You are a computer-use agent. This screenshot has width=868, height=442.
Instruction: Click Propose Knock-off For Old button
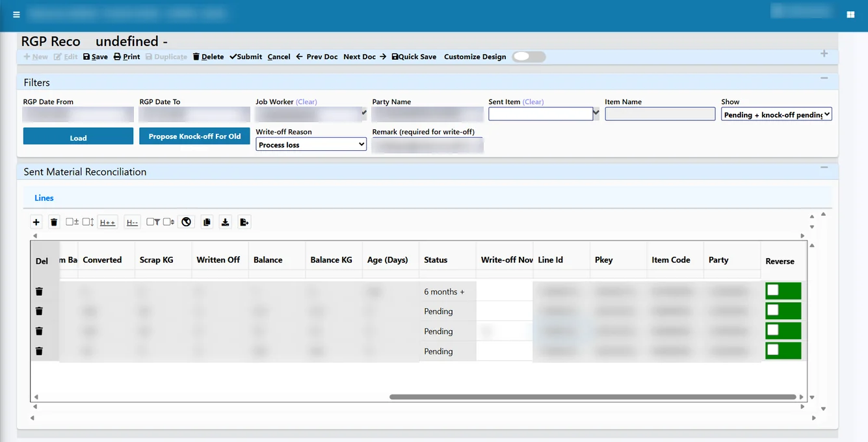pyautogui.click(x=194, y=136)
